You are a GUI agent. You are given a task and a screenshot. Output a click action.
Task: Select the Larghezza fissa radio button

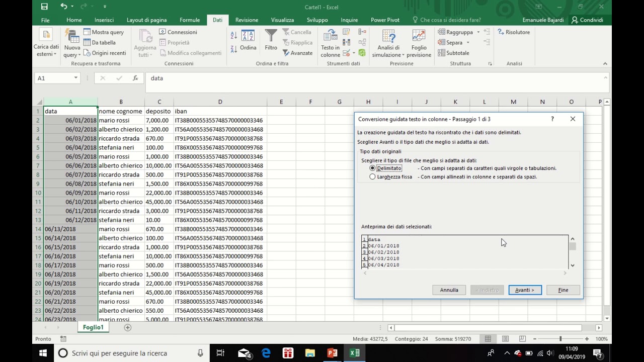click(x=372, y=176)
